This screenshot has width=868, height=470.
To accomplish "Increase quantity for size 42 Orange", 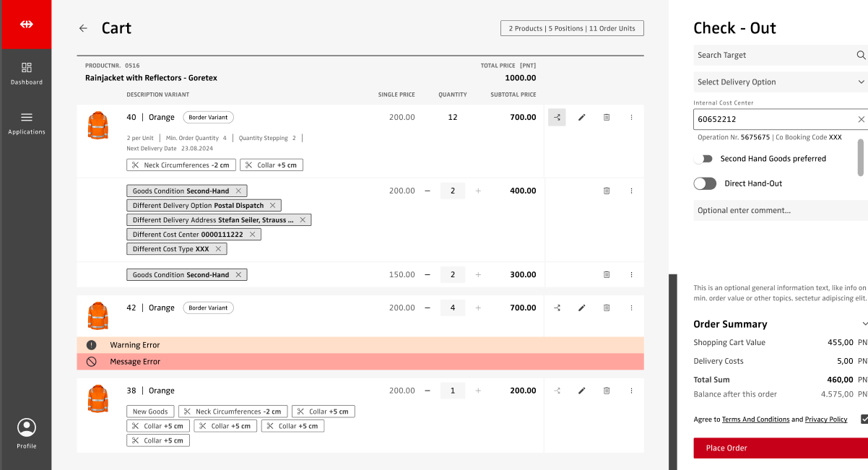I will coord(478,308).
